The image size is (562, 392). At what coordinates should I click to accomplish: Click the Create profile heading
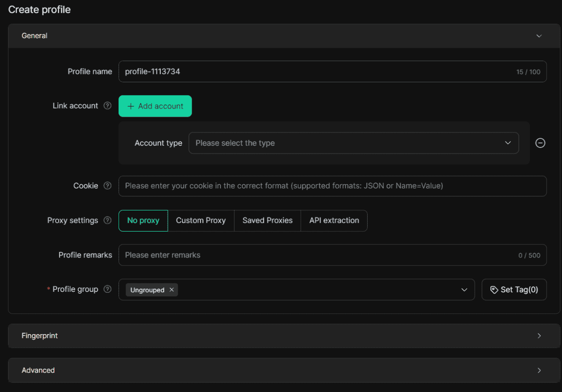click(40, 9)
